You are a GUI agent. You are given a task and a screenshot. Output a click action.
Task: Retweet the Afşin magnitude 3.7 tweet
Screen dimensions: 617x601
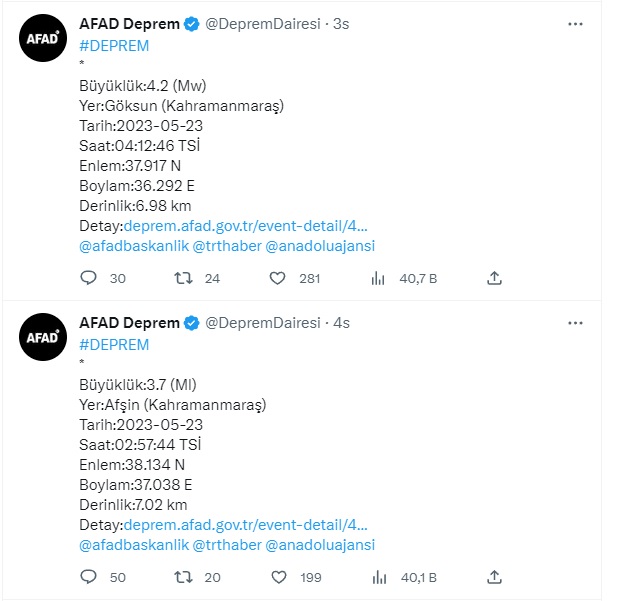coord(184,576)
